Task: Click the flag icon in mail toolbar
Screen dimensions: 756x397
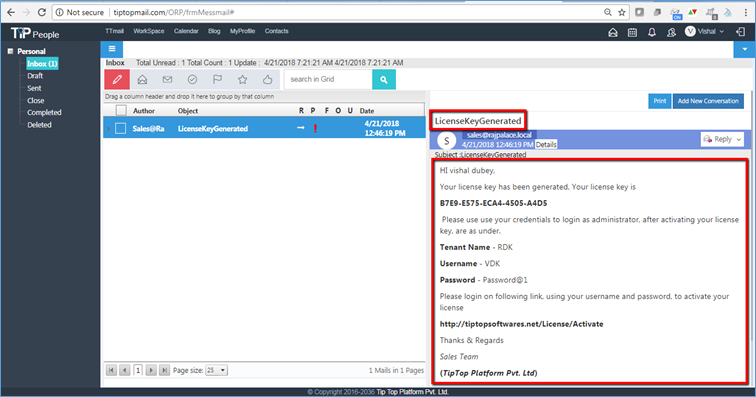Action: [x=217, y=79]
